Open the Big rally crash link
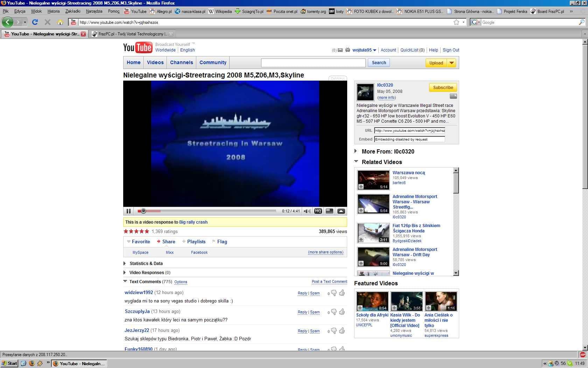This screenshot has width=588, height=368. [x=193, y=222]
